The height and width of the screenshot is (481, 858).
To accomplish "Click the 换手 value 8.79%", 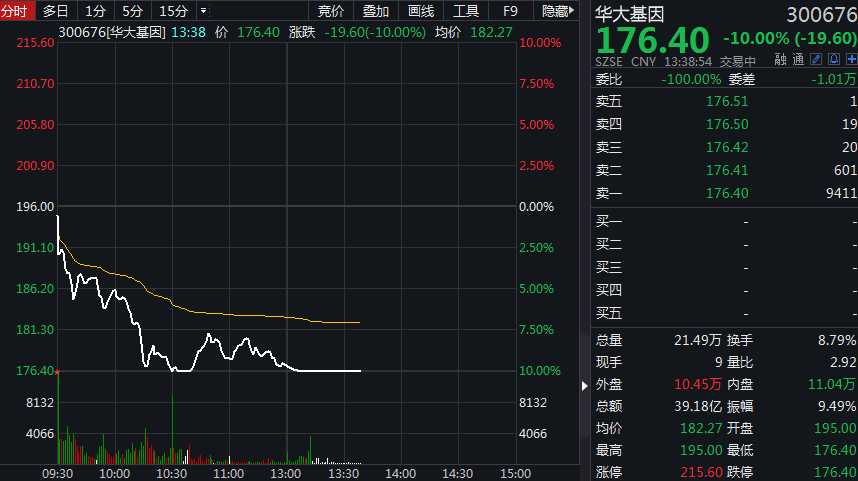I will (x=837, y=340).
